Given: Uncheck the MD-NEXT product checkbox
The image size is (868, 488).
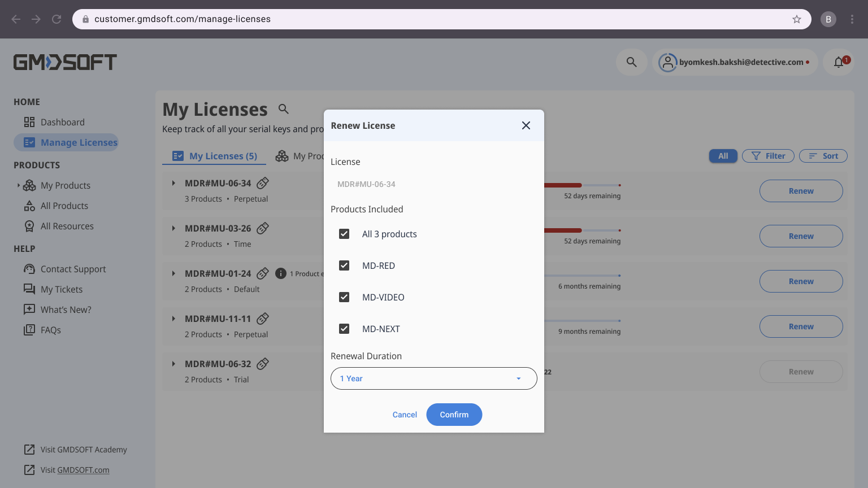Looking at the screenshot, I should click(344, 329).
